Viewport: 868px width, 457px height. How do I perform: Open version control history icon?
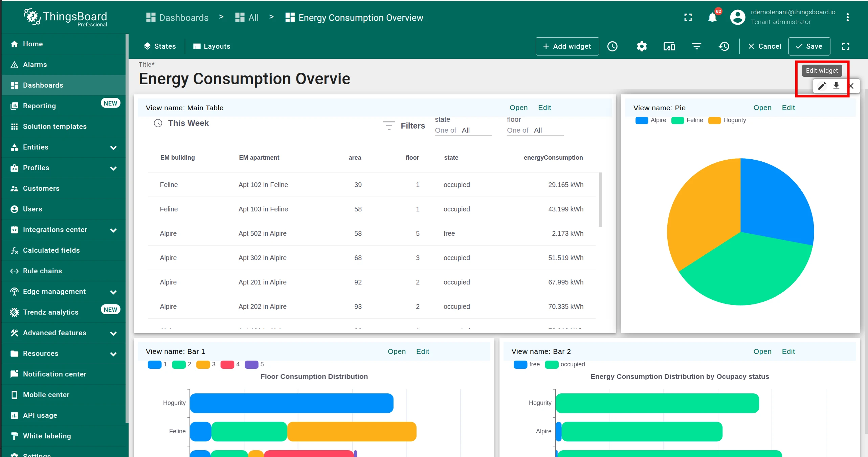tap(724, 46)
